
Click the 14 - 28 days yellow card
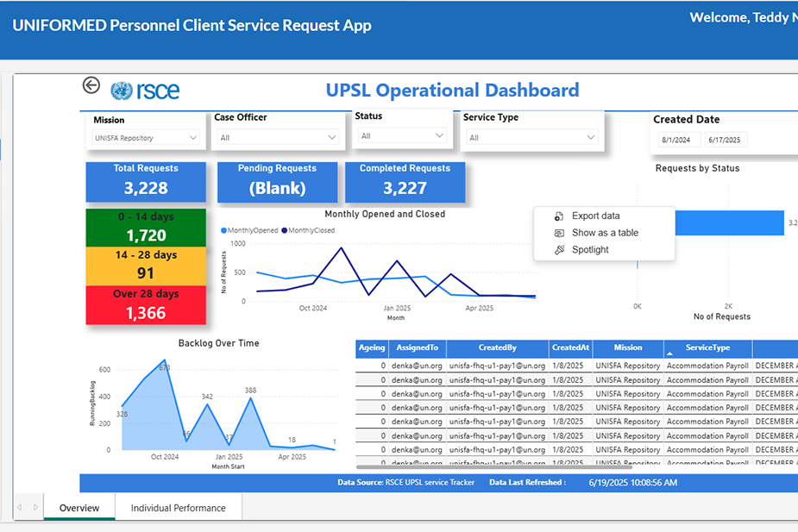(146, 266)
